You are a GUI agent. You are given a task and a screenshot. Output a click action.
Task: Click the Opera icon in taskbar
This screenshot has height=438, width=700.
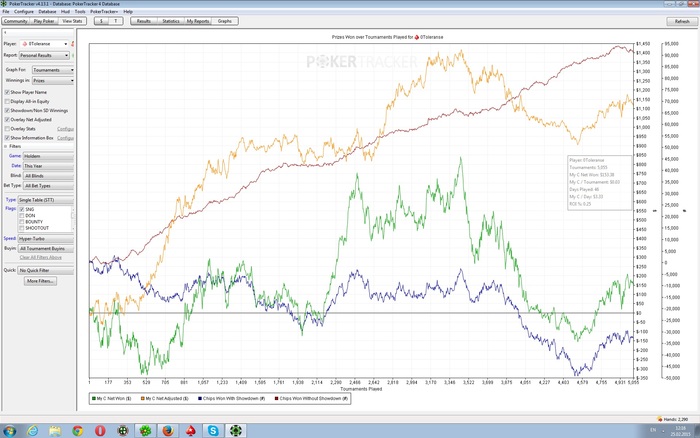(100, 430)
